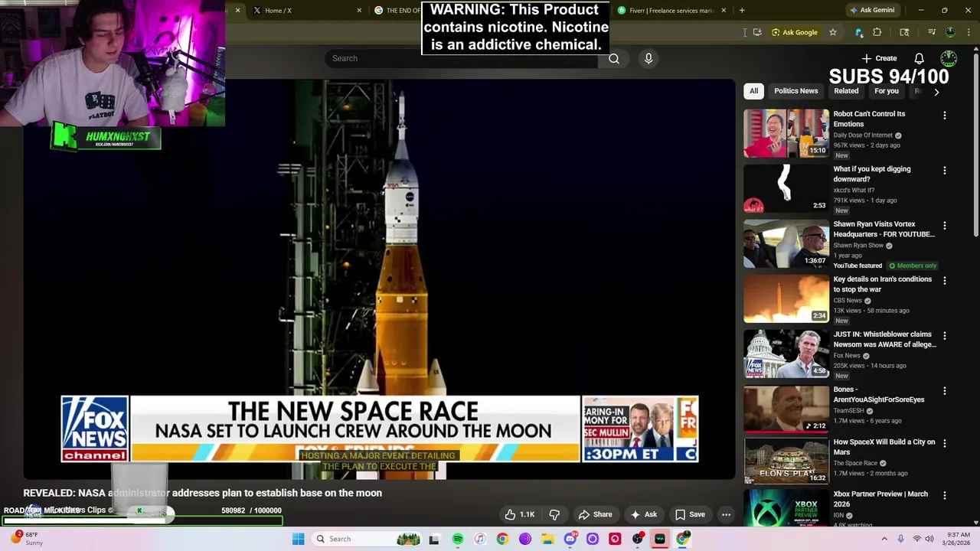Open File Explorer from the taskbar
980x551 pixels.
click(547, 539)
